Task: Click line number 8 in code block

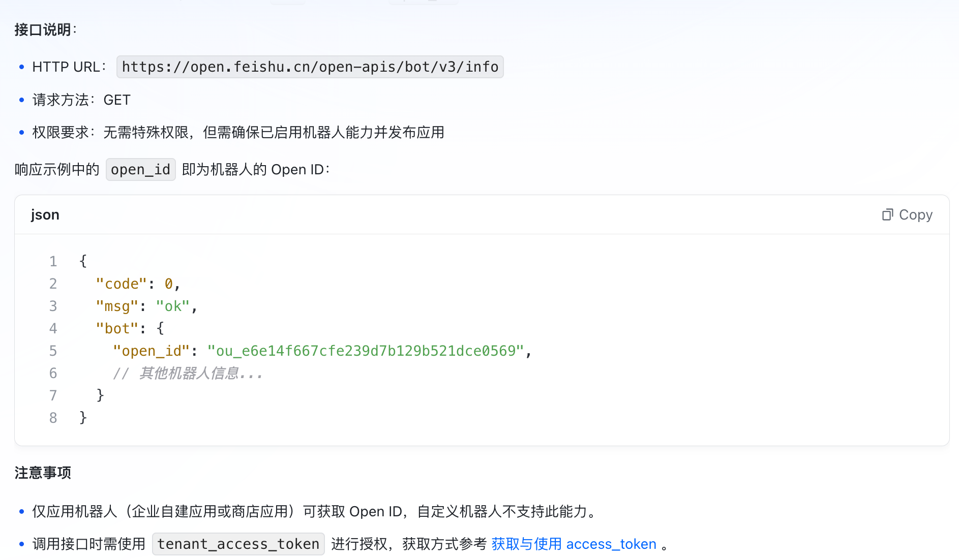Action: (x=53, y=418)
